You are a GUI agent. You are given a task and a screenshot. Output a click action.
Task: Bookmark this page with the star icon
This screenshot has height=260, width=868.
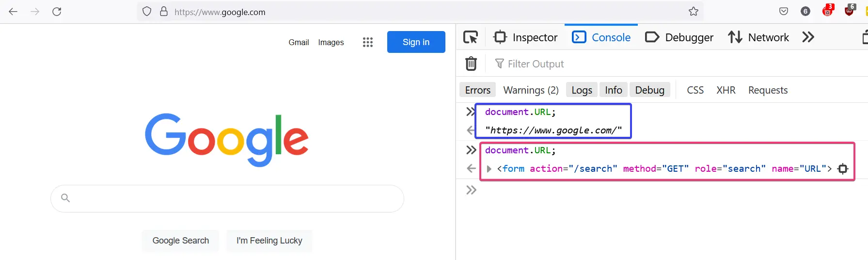(x=693, y=12)
